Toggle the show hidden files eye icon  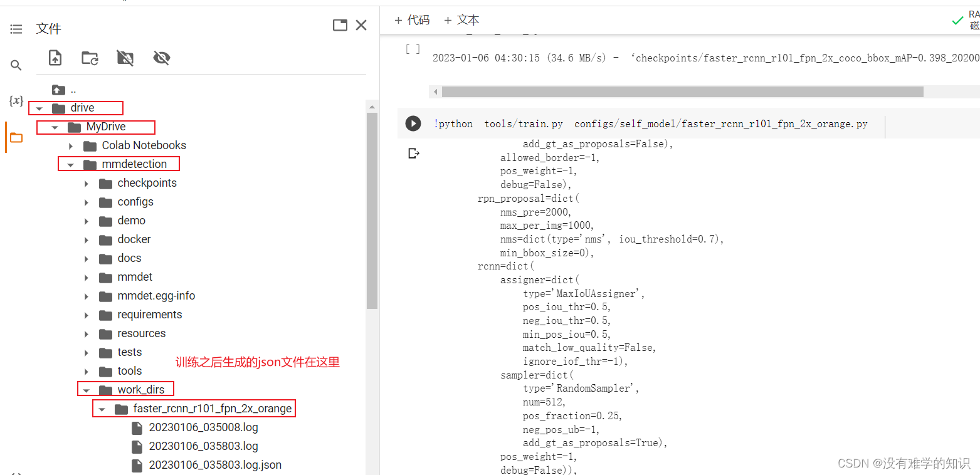[162, 58]
